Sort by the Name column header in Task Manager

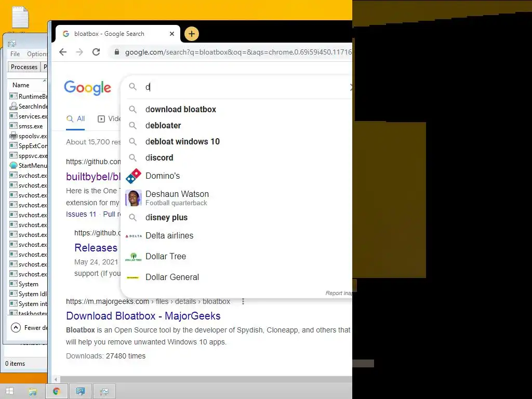[x=21, y=85]
